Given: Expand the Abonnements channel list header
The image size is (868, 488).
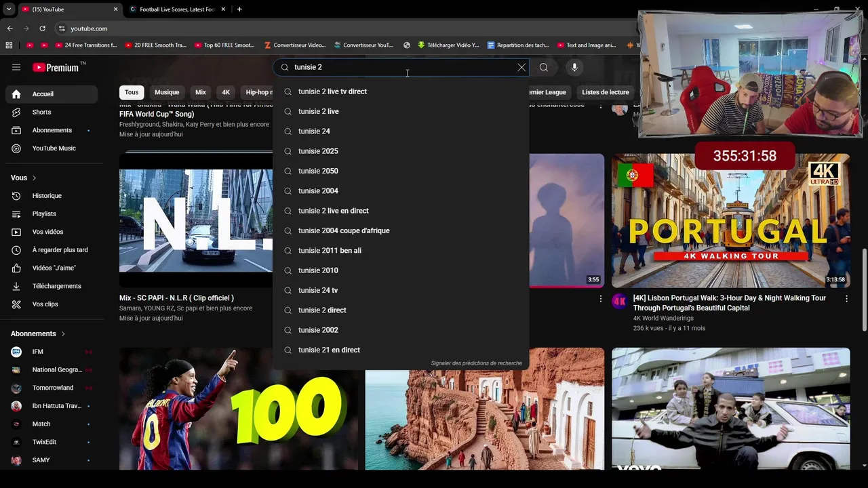Looking at the screenshot, I should point(38,333).
